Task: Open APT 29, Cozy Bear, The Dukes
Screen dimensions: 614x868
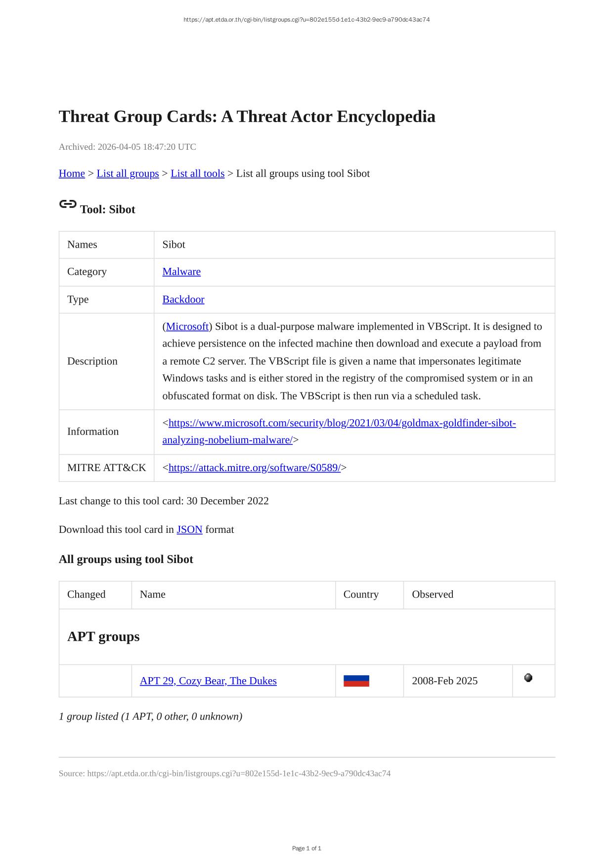Action: [x=208, y=681]
